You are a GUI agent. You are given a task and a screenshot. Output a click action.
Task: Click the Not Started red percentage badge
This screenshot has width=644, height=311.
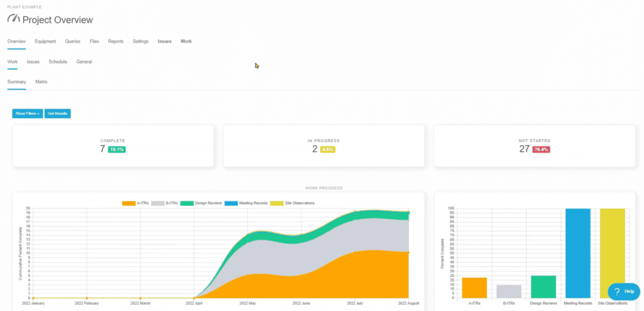[x=541, y=150]
